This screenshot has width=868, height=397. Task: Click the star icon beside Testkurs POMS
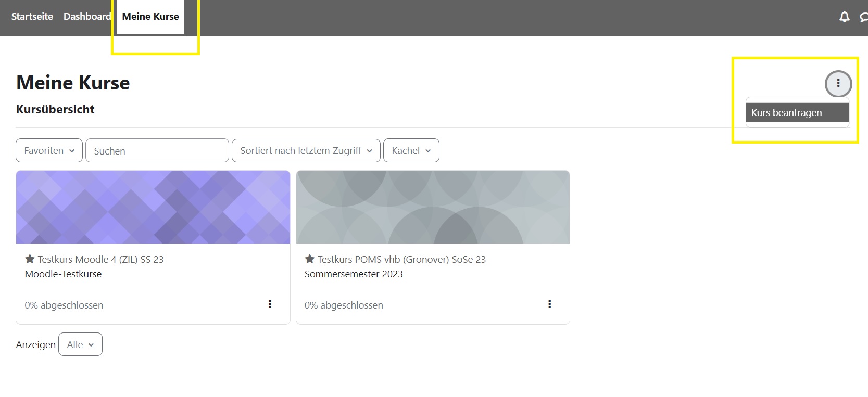point(310,259)
